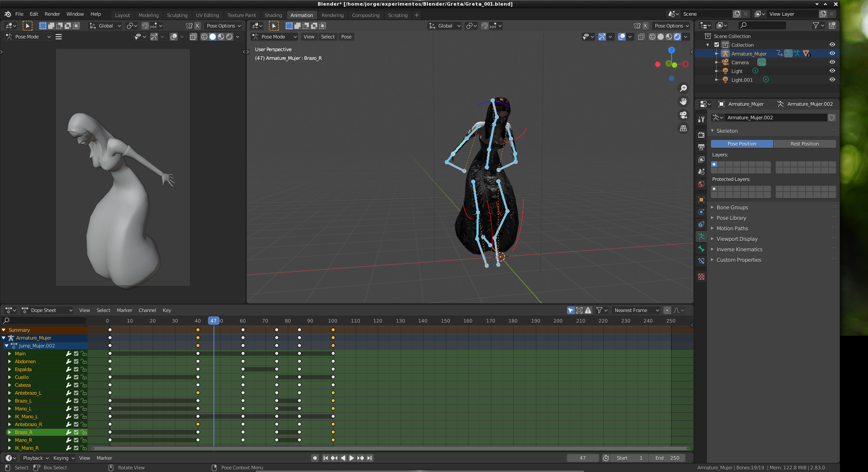This screenshot has width=868, height=472.
Task: Open the Nearest Frame snapping dropdown
Action: (636, 310)
